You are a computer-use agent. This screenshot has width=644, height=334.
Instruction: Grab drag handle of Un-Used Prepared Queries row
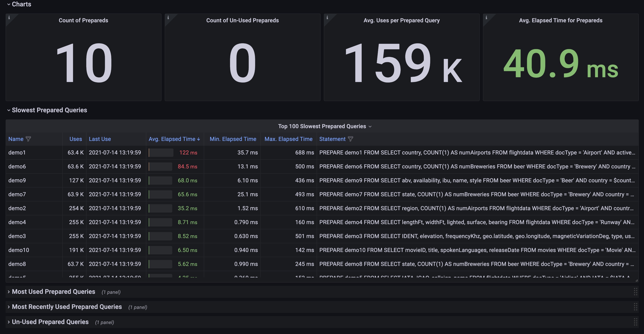click(x=635, y=322)
